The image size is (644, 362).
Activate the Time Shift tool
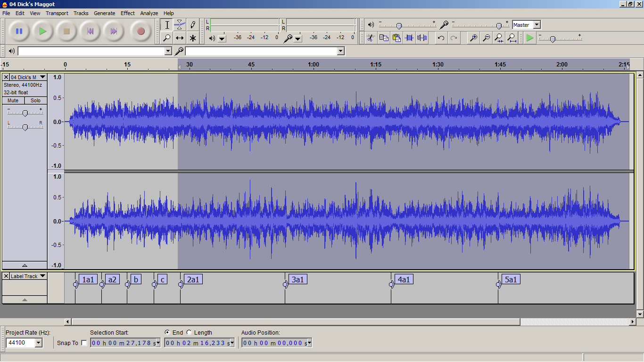click(180, 38)
